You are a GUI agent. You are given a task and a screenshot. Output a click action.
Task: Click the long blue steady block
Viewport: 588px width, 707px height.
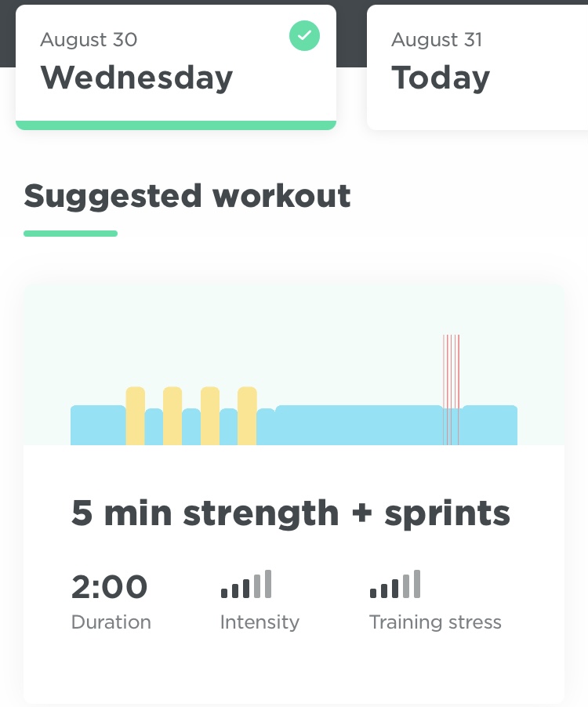tap(358, 425)
